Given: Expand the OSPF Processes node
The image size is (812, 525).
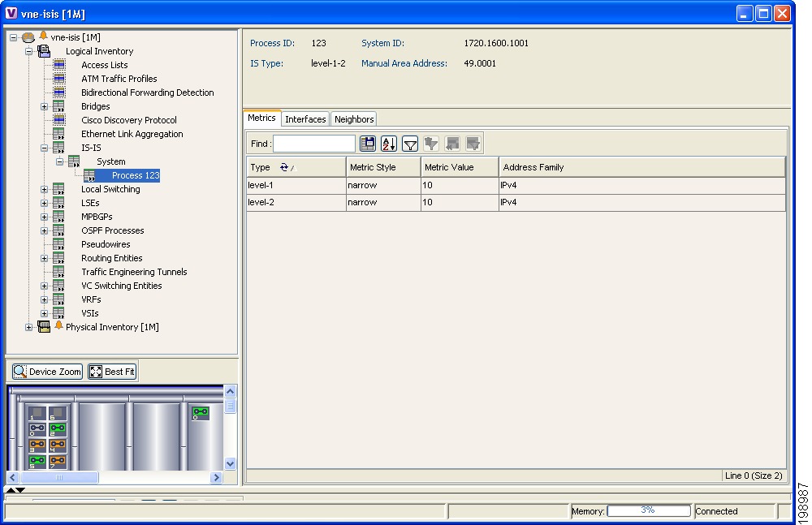Looking at the screenshot, I should point(45,231).
